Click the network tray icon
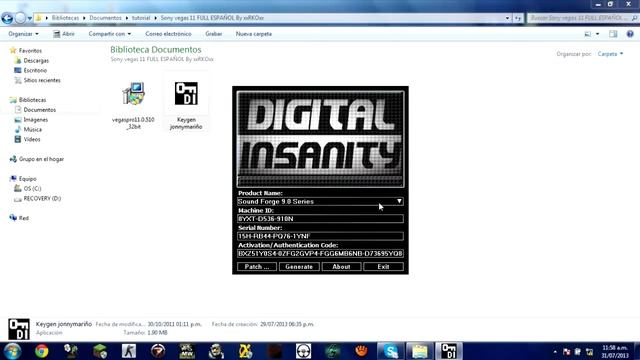The height and width of the screenshot is (360, 640). tap(589, 352)
